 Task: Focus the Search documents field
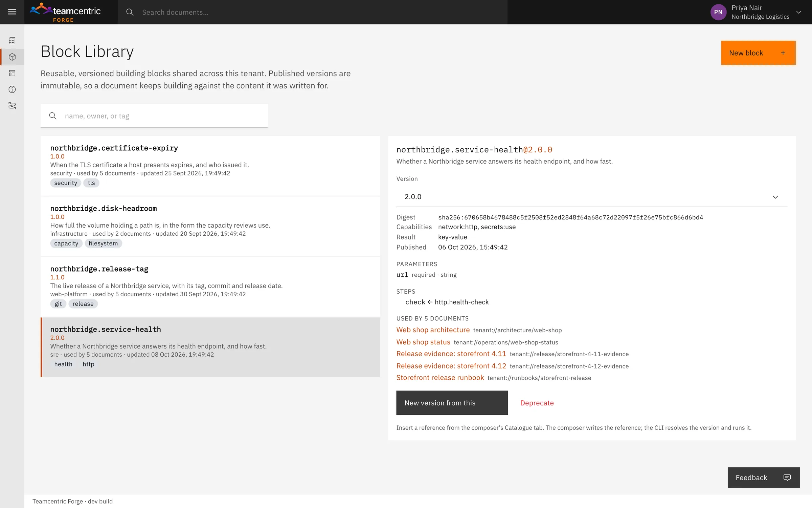(x=312, y=12)
